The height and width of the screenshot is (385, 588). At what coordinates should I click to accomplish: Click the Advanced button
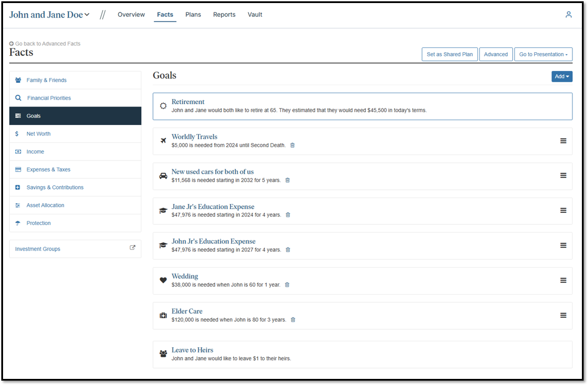click(x=496, y=54)
